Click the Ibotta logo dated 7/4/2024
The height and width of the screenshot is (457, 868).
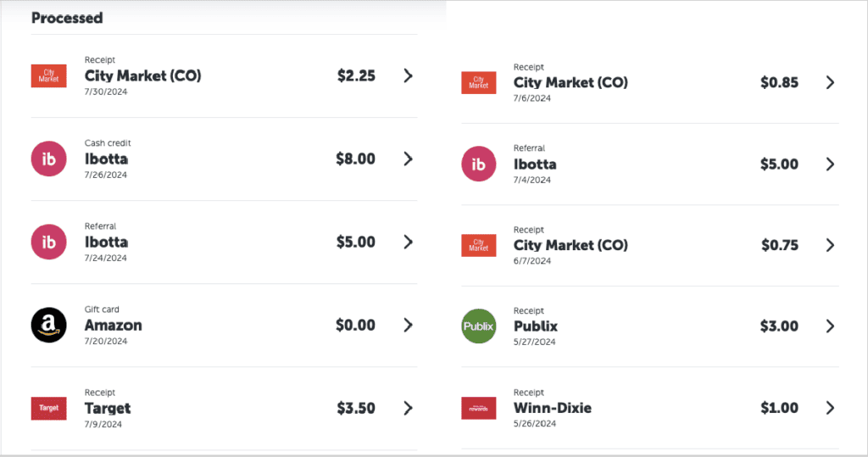pos(478,164)
